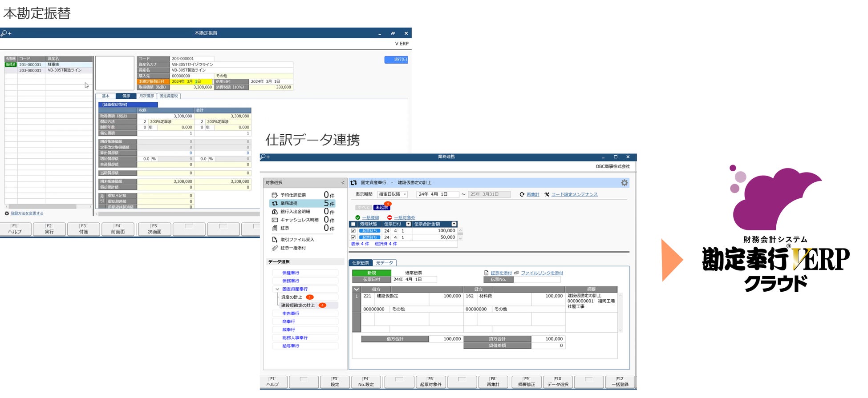Click the 実行(E) button
The image size is (868, 398).
396,60
